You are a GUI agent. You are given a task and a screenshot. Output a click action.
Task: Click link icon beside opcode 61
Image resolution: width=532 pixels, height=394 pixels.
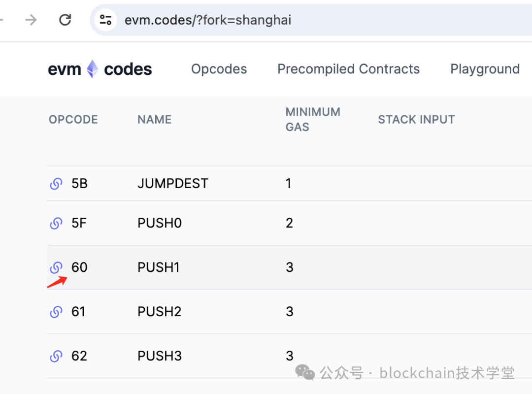[56, 312]
